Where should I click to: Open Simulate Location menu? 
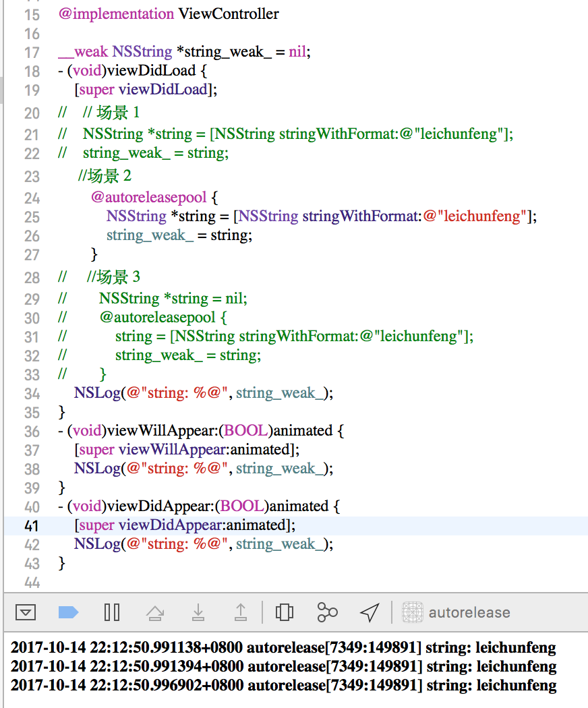click(x=370, y=613)
